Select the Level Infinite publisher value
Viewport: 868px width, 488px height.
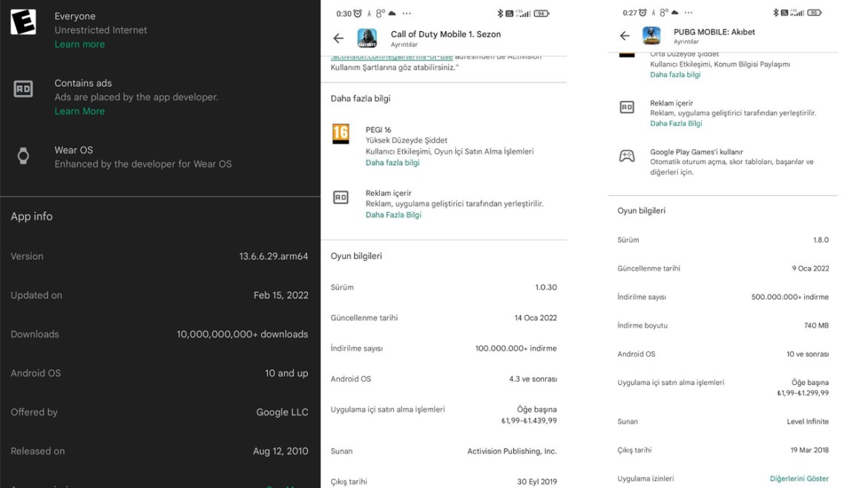tap(808, 421)
